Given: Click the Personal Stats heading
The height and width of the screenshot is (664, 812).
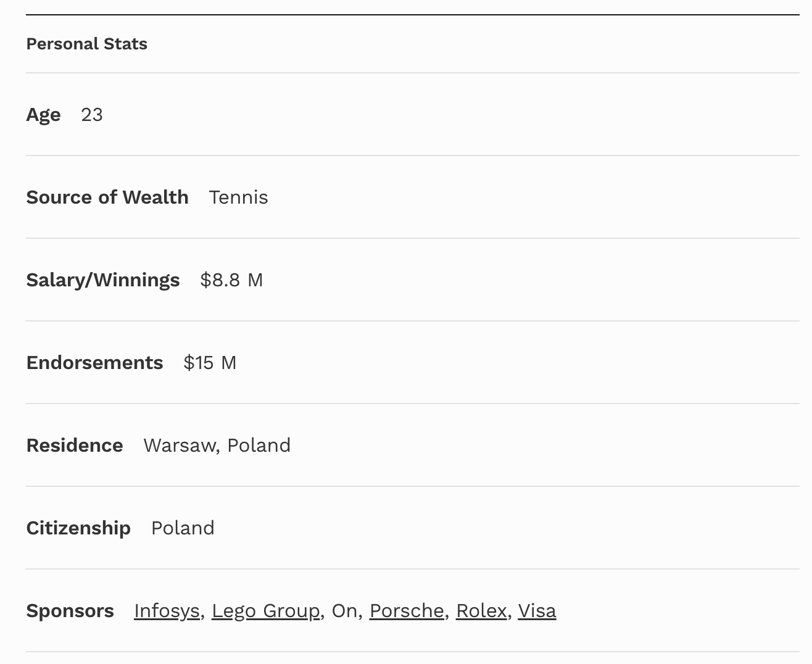Looking at the screenshot, I should coord(87,44).
